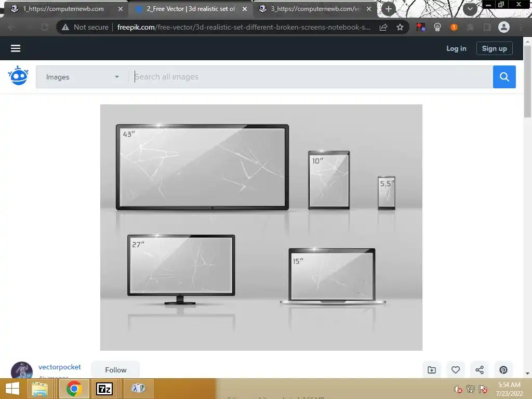Open the hamburger menu icon
Screen dimensions: 532x399
click(x=16, y=48)
